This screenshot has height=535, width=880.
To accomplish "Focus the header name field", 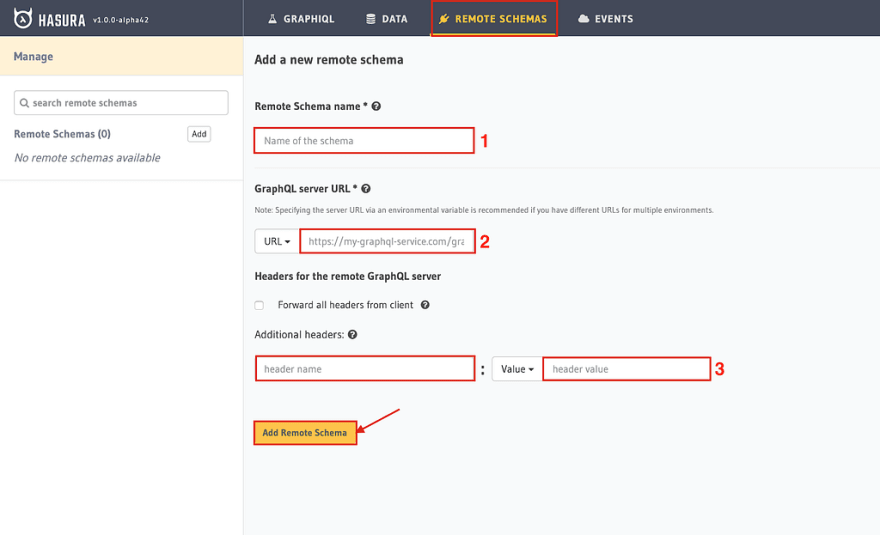I will pos(365,369).
